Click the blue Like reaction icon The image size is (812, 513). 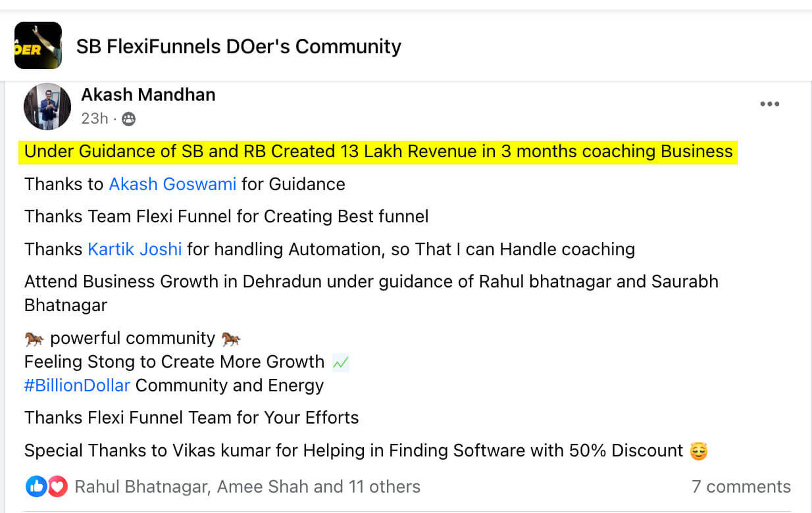[36, 487]
